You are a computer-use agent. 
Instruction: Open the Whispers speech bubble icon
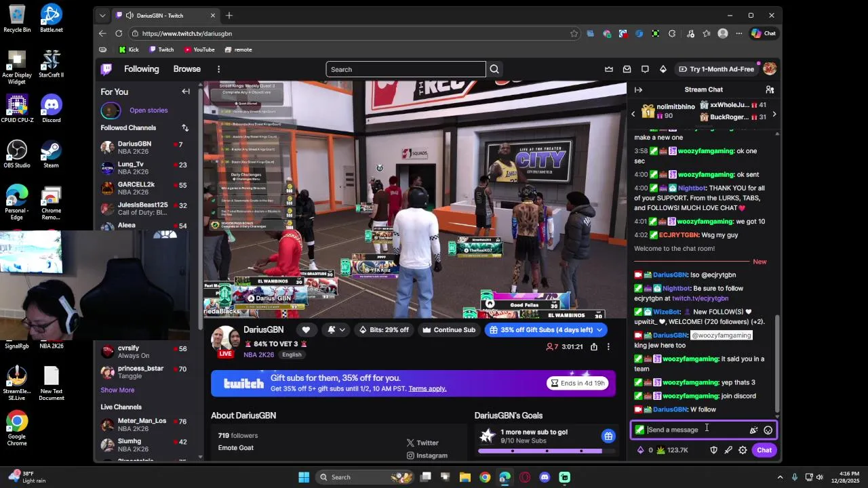(645, 69)
